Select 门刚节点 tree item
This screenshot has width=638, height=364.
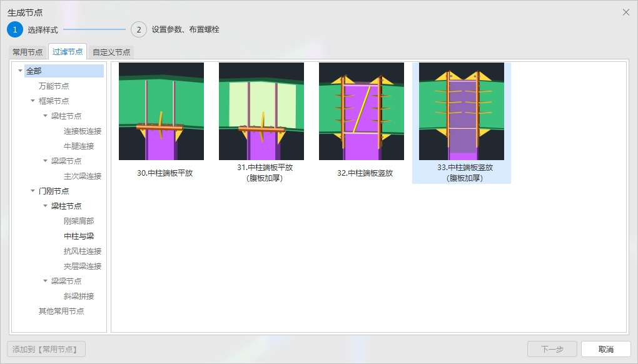tap(54, 191)
